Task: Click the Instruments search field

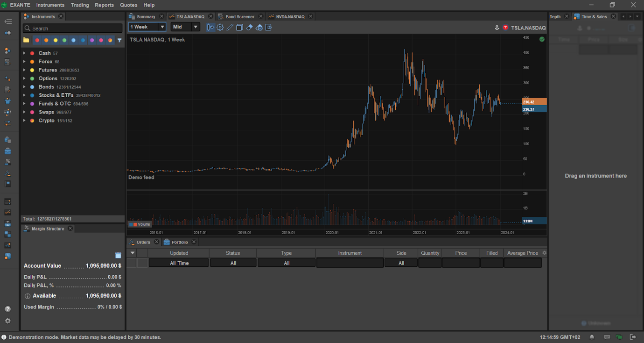Action: coord(73,29)
